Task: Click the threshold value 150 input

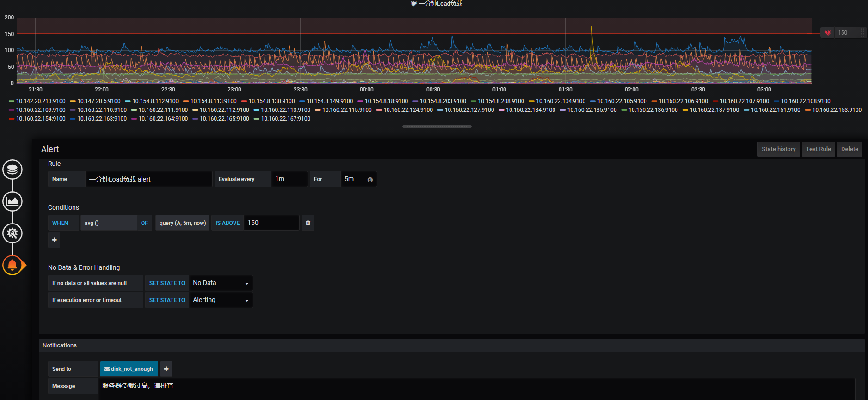Action: click(271, 223)
